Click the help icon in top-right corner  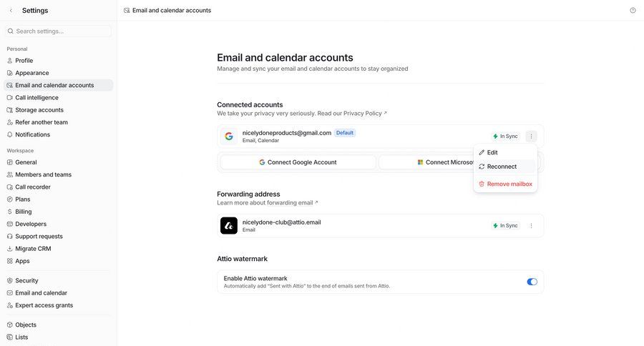click(633, 11)
